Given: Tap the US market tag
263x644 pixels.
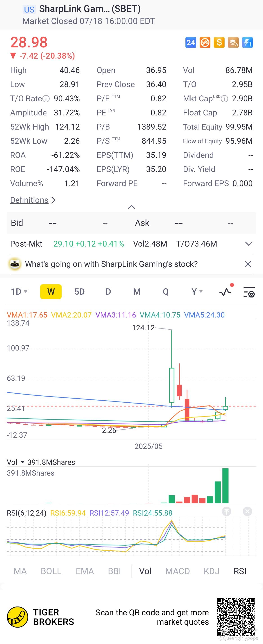Looking at the screenshot, I should pyautogui.click(x=29, y=9).
